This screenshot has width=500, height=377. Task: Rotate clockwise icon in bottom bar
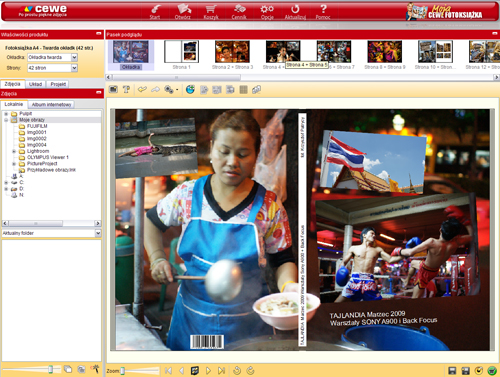pos(250,370)
